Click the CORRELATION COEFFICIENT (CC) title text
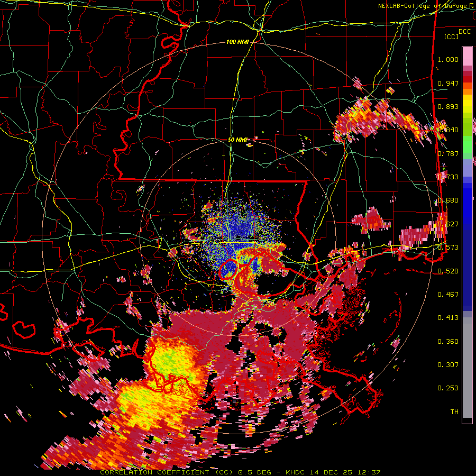This screenshot has width=476, height=476. tap(167, 472)
